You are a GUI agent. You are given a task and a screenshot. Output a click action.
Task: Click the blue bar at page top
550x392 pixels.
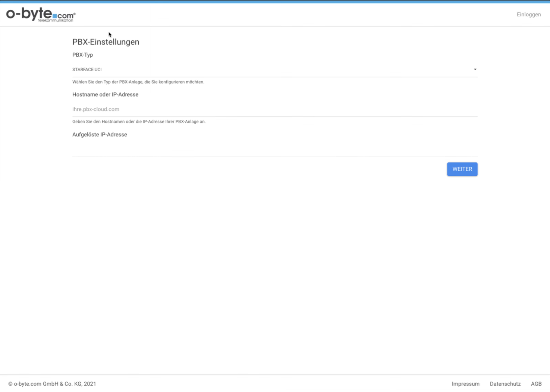pyautogui.click(x=275, y=1)
